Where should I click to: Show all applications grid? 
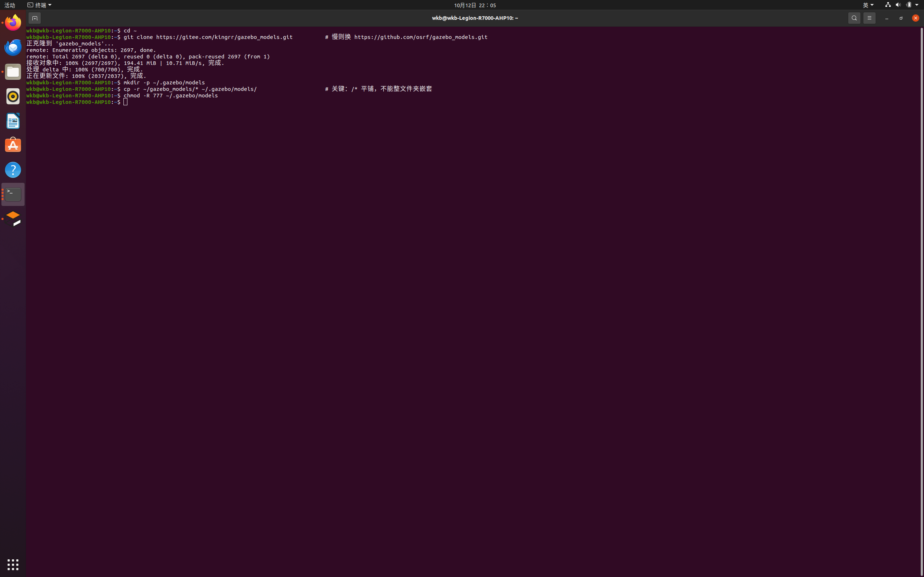(x=13, y=564)
